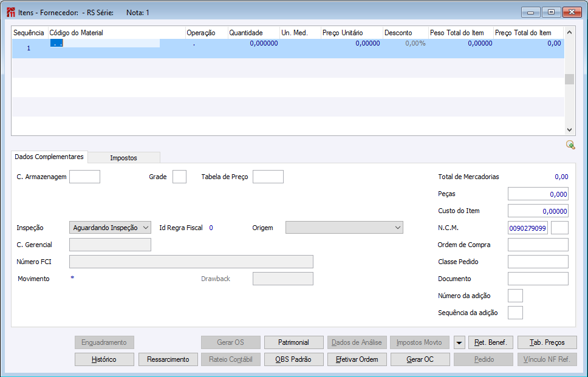Screen dimensions: 588x377
Task: Focus the Ordem de Compra field
Action: pyautogui.click(x=538, y=245)
